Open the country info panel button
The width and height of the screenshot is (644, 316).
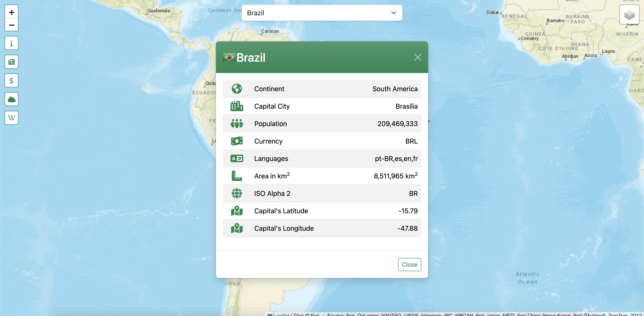(x=11, y=43)
